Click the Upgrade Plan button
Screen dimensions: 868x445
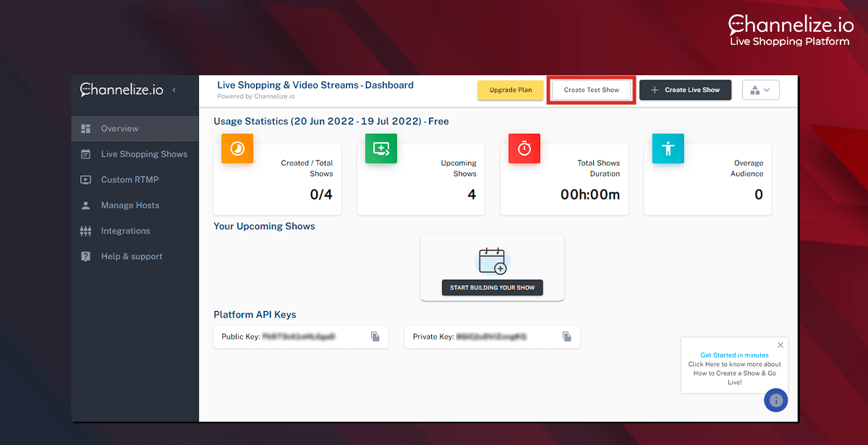click(x=511, y=90)
